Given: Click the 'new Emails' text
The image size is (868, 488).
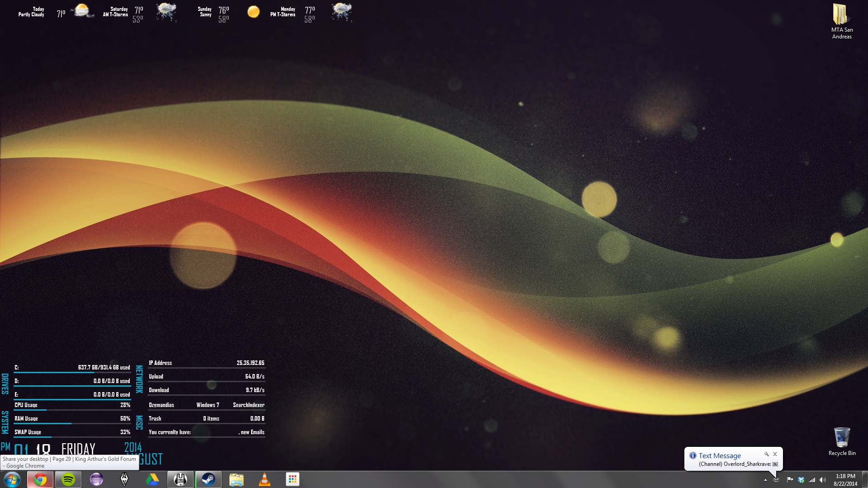Looking at the screenshot, I should pos(252,432).
